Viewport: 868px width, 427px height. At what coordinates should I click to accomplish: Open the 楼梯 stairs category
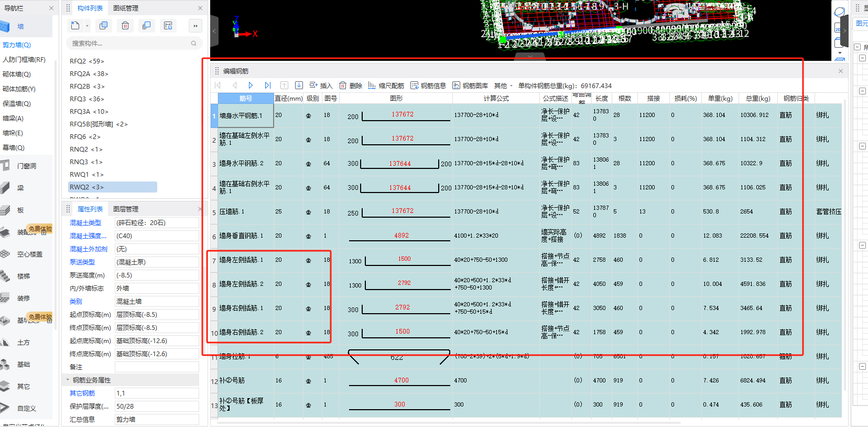[23, 276]
